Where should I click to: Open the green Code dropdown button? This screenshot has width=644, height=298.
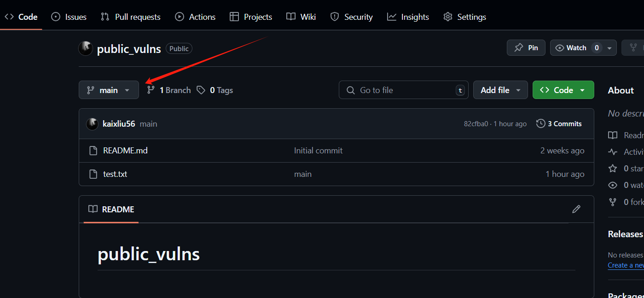[x=563, y=90]
